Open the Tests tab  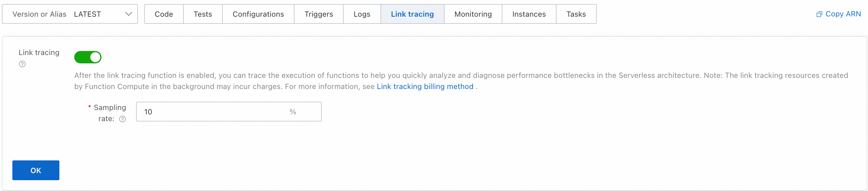pyautogui.click(x=203, y=14)
